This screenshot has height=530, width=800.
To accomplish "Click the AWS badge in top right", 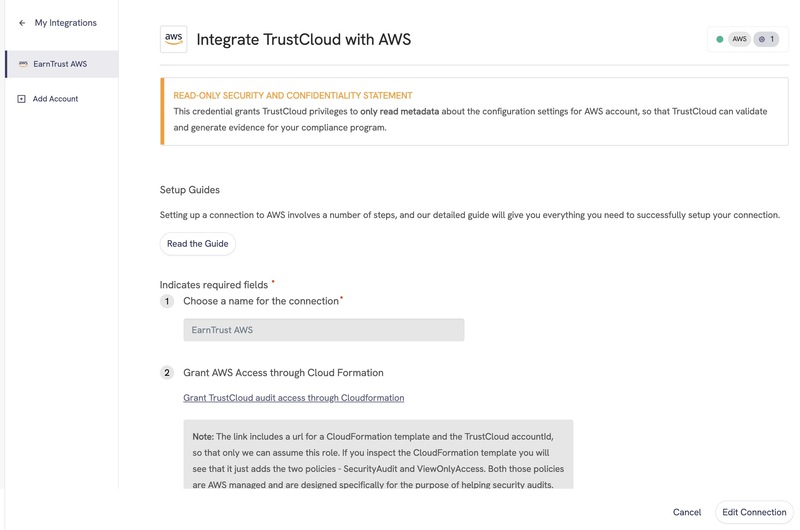I will pos(739,39).
